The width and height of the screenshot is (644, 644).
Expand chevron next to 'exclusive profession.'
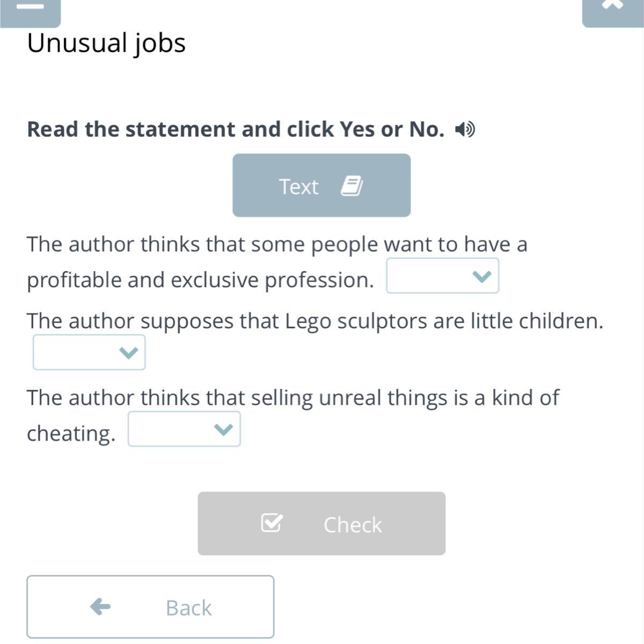point(481,276)
